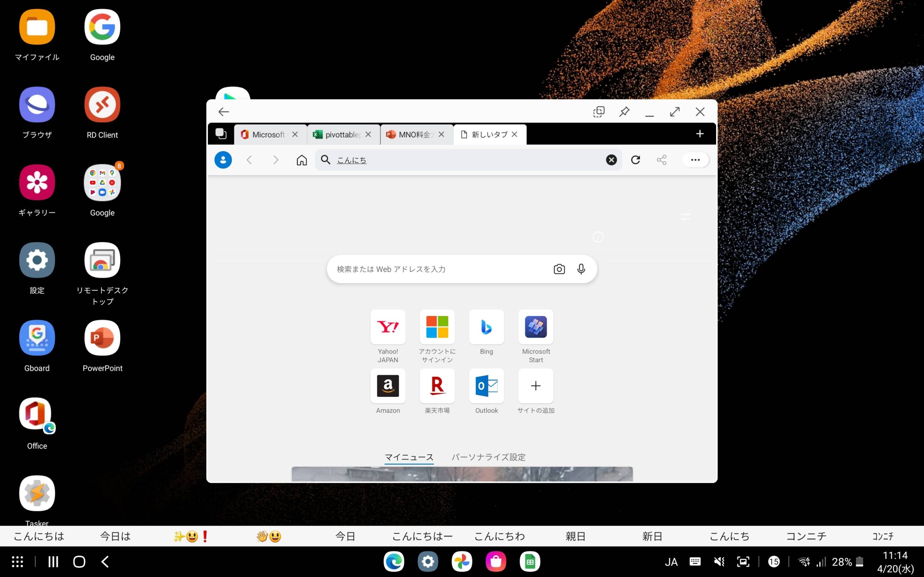Open recent apps button

(53, 561)
